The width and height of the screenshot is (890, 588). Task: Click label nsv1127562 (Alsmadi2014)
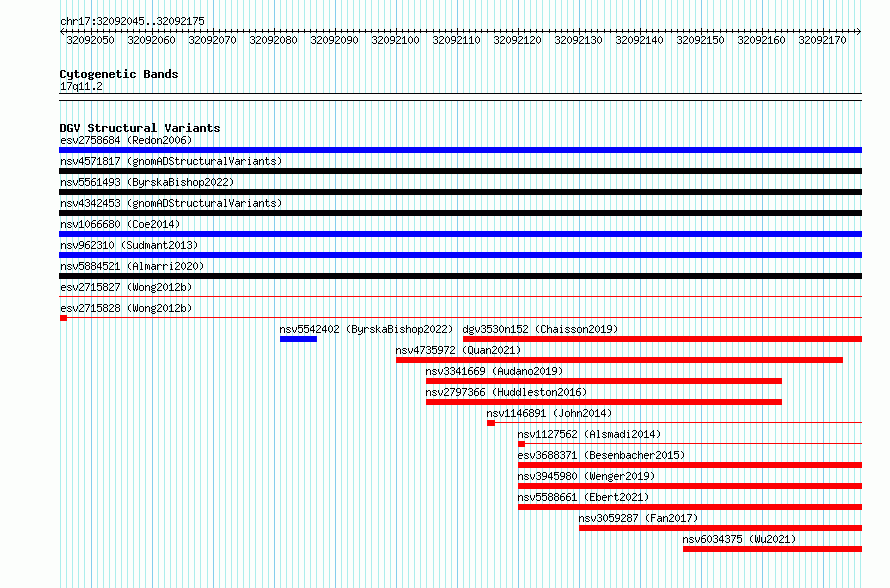point(589,434)
